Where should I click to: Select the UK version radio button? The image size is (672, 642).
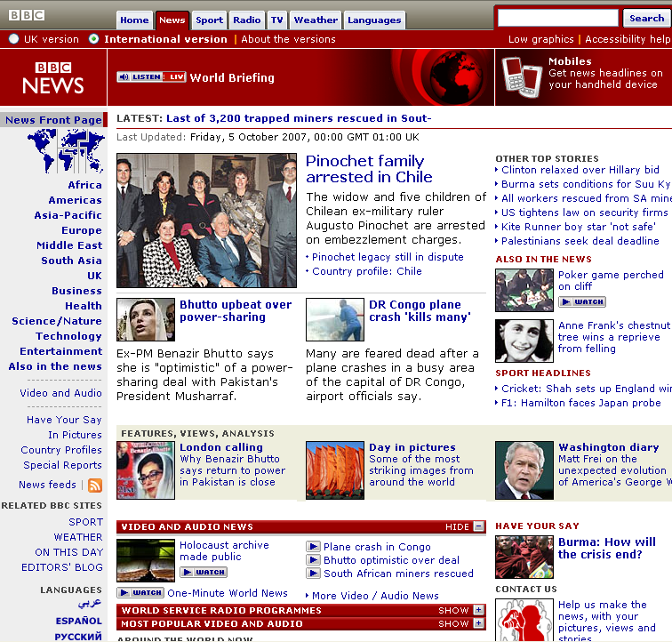point(13,39)
